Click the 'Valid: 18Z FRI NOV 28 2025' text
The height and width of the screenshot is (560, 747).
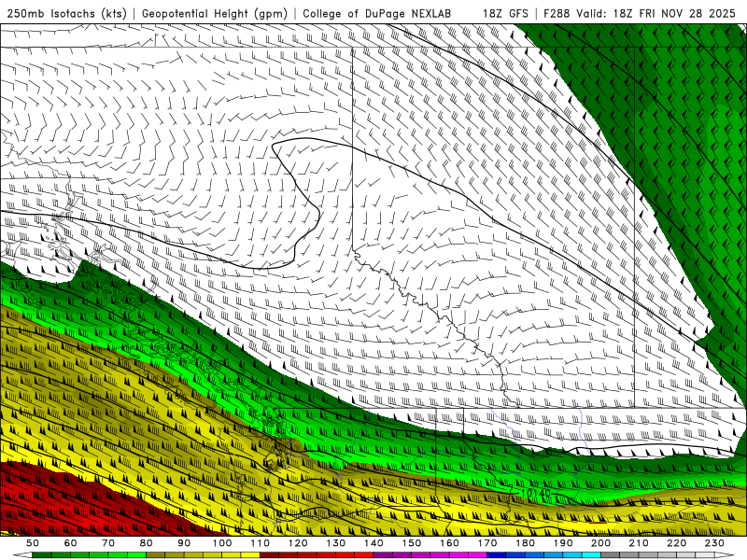(655, 14)
